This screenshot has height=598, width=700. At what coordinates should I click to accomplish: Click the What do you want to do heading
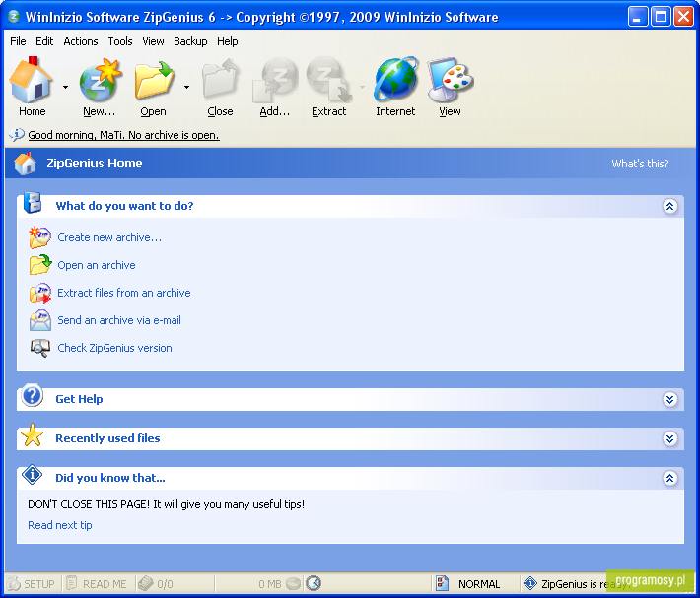124,206
